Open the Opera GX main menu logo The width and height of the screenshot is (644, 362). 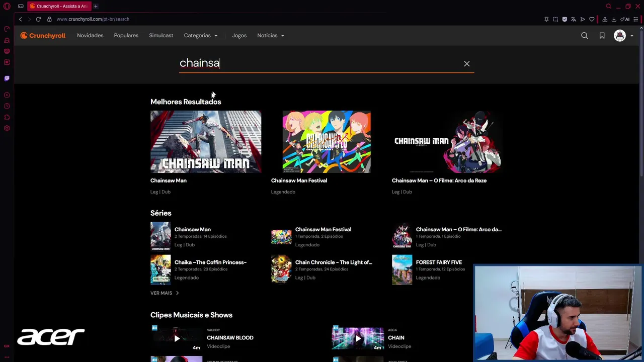(x=7, y=6)
